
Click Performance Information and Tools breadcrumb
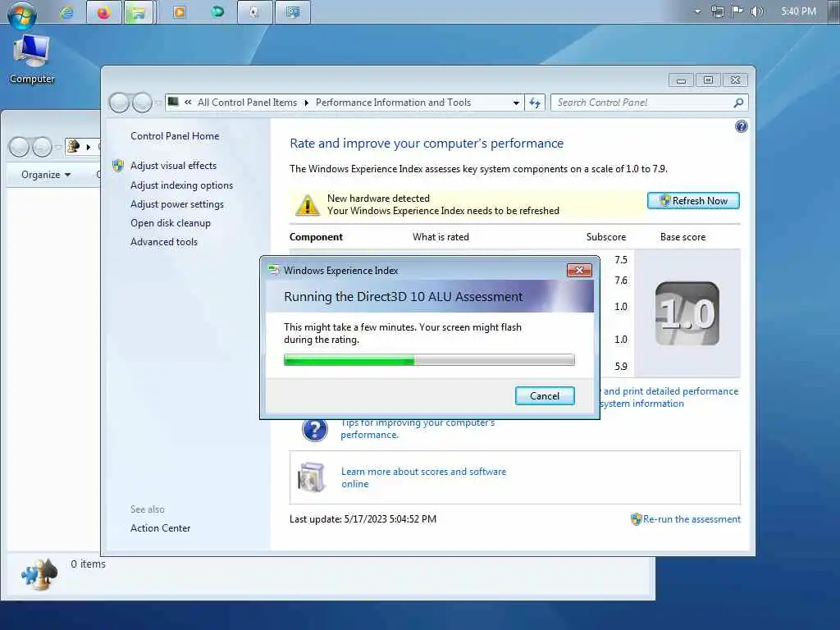pos(393,103)
